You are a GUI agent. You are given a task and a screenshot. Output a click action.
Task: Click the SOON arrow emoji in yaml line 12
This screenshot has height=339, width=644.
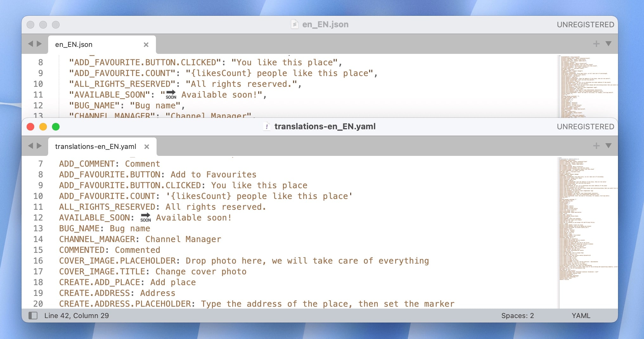(x=145, y=217)
